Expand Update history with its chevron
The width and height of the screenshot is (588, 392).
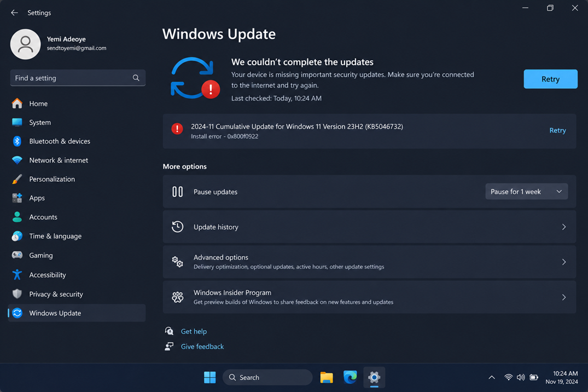[x=563, y=227]
